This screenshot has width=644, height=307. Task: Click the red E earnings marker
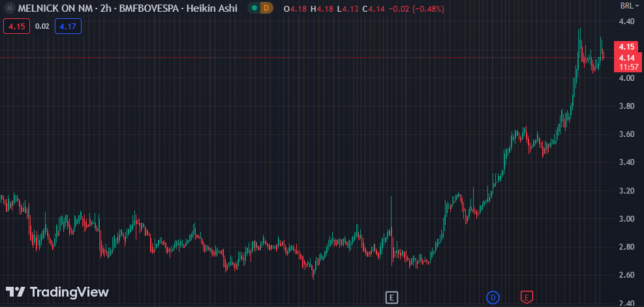[x=527, y=297]
